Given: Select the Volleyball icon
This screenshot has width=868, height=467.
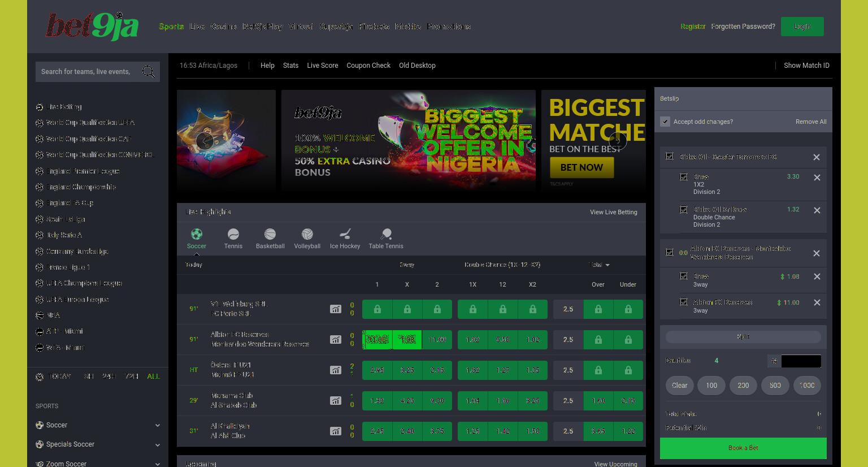Looking at the screenshot, I should click(x=307, y=234).
